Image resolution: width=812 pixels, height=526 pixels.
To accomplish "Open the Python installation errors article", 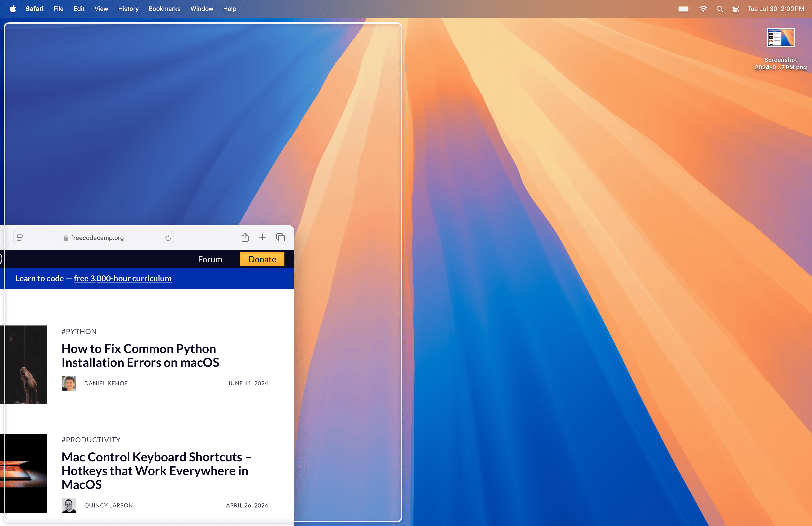I will point(140,355).
